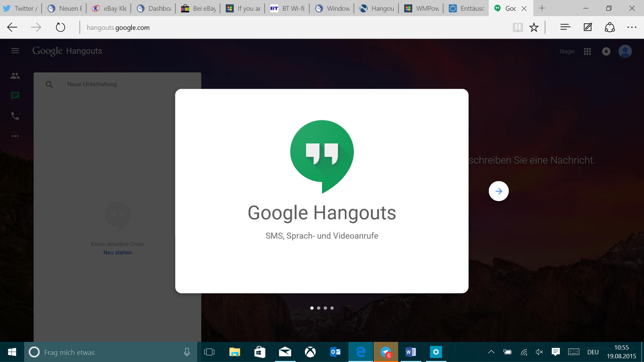The height and width of the screenshot is (362, 644).
Task: Open battery status in system tray
Action: click(507, 352)
